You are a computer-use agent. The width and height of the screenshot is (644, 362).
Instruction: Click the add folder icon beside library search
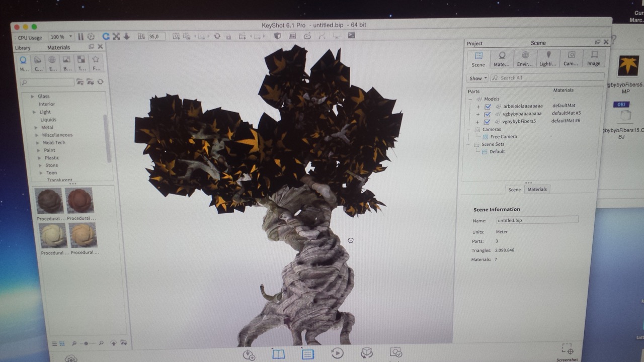pos(80,82)
